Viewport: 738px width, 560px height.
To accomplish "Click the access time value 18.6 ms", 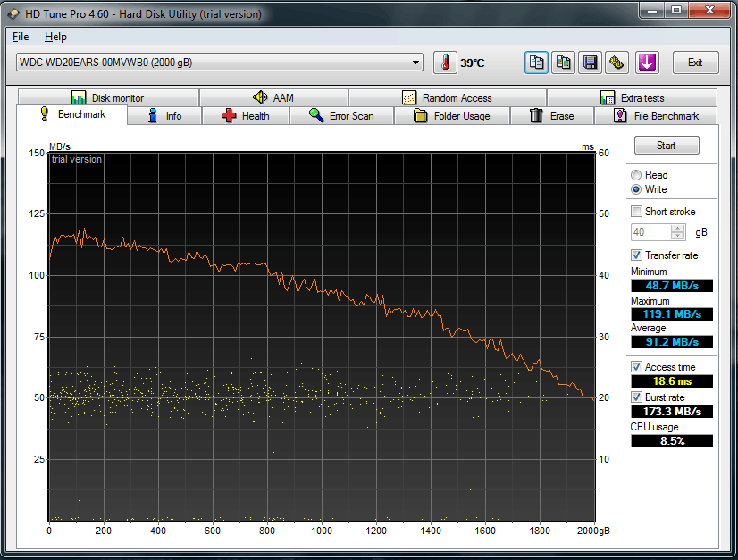I will click(672, 381).
